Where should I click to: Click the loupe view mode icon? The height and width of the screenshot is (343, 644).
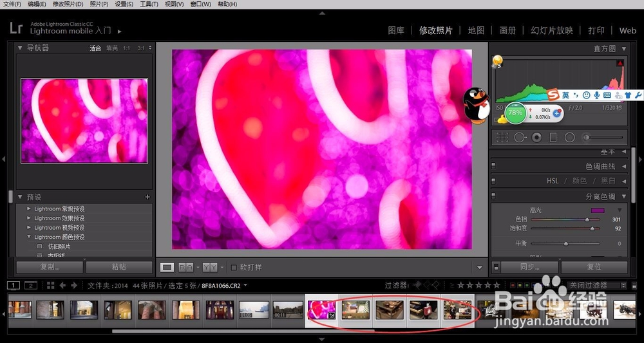(x=167, y=268)
